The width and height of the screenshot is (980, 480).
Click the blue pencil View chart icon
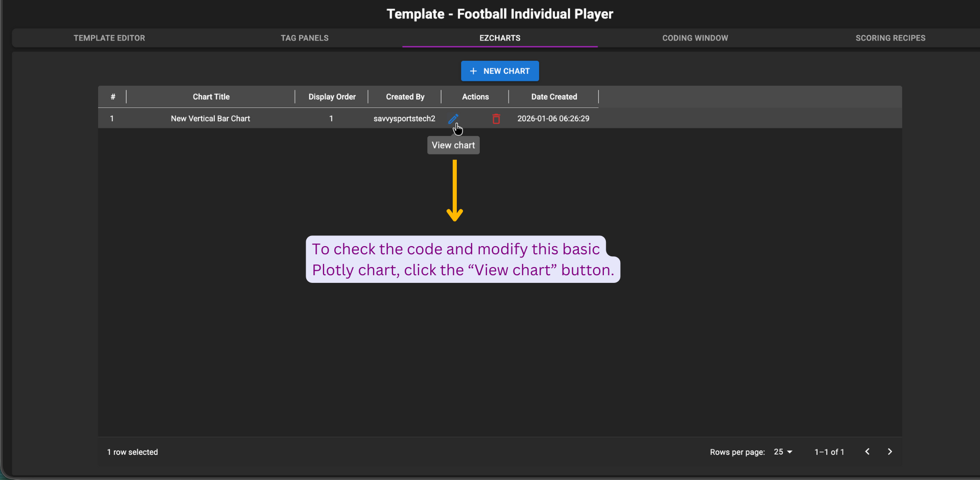click(x=453, y=118)
